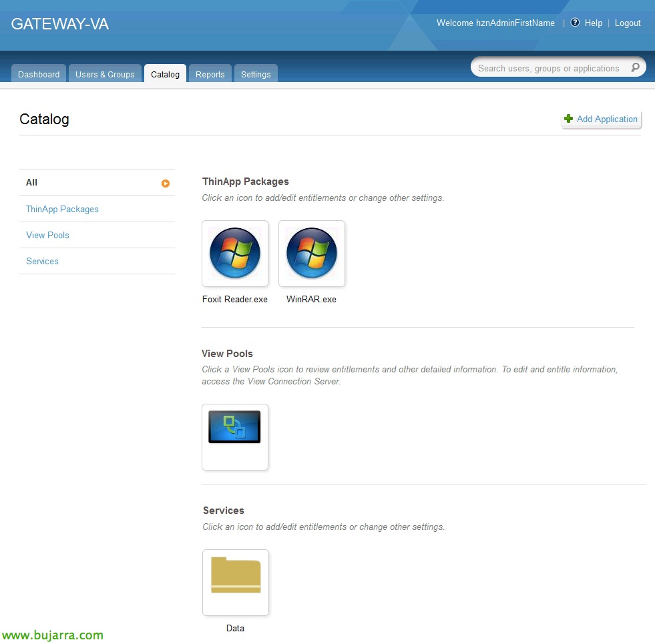Click the Logout link

628,23
